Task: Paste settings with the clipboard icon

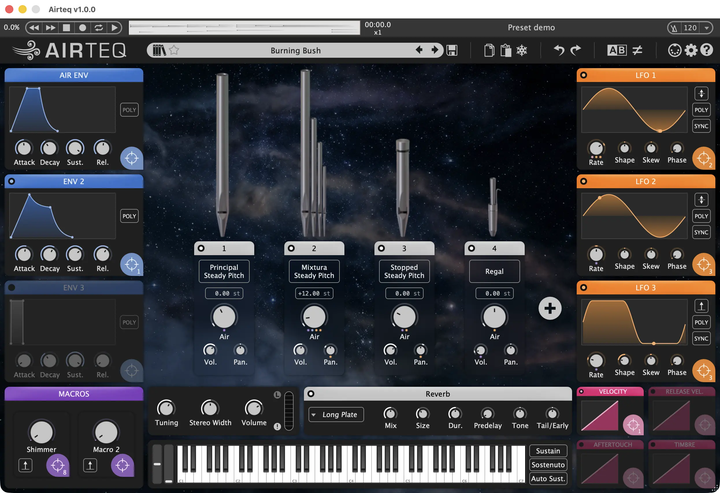Action: 506,50
